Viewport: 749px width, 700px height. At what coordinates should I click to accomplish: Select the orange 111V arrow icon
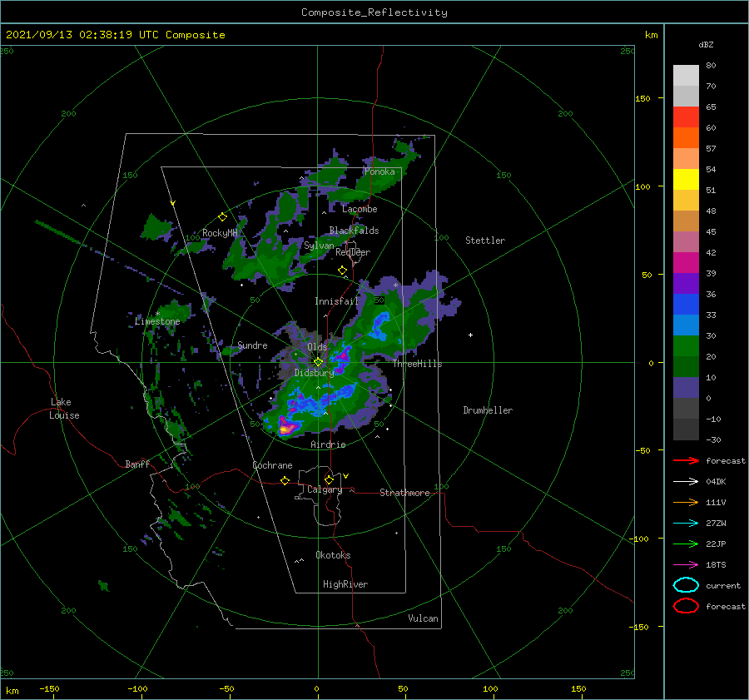[686, 502]
